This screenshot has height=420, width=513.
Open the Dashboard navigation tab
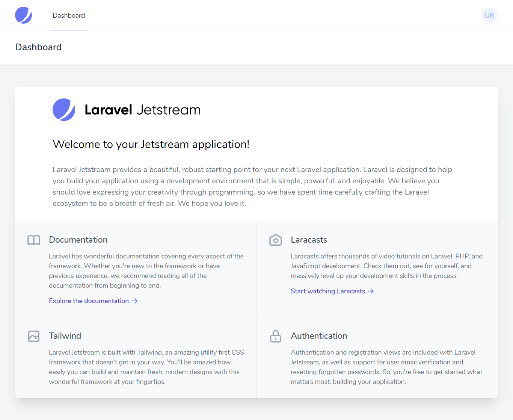coord(69,15)
